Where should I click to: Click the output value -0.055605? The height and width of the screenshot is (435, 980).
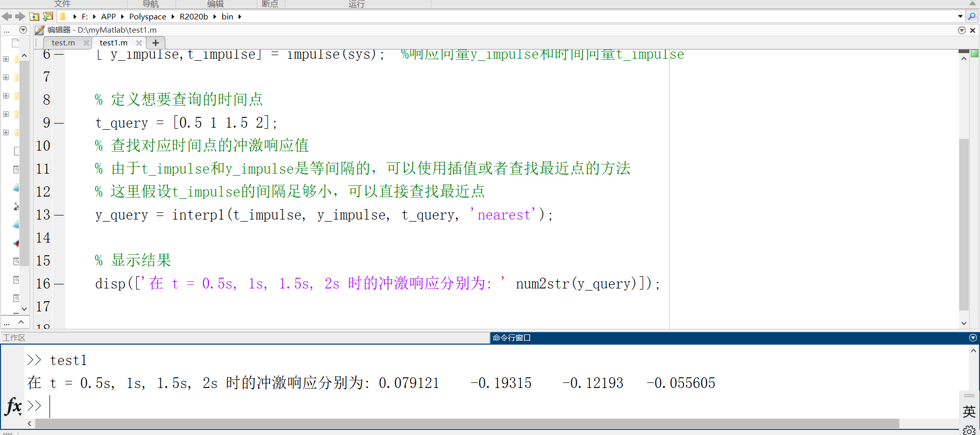pyautogui.click(x=681, y=383)
